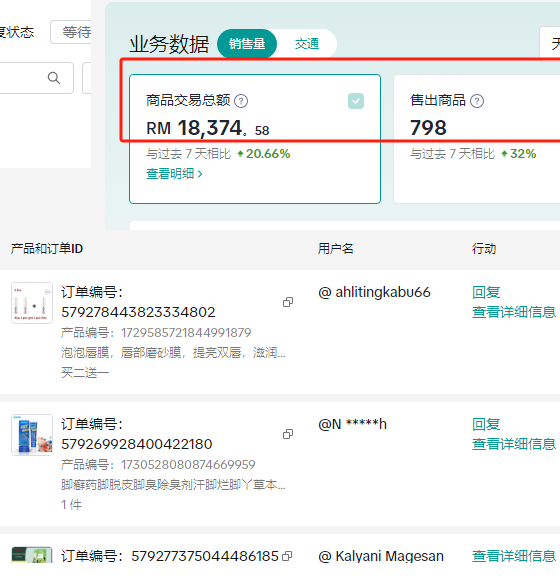Copy order number 579278443823334802
This screenshot has width=560, height=587.
288,302
